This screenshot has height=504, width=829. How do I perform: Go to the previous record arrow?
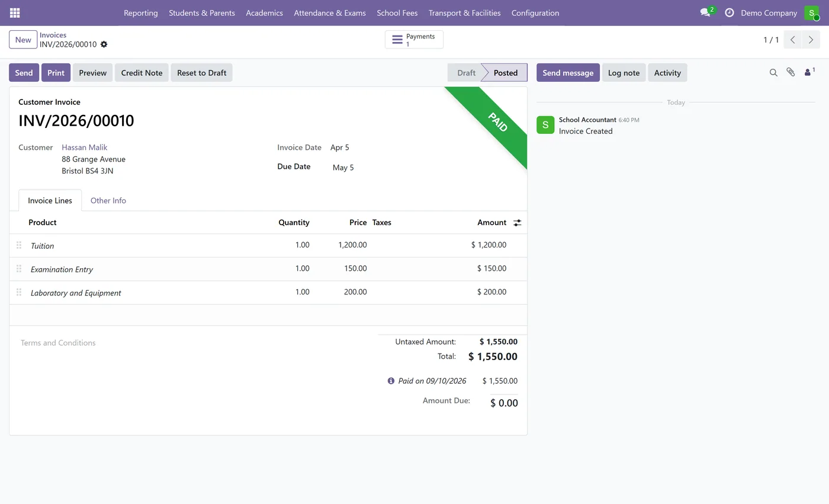pyautogui.click(x=792, y=40)
